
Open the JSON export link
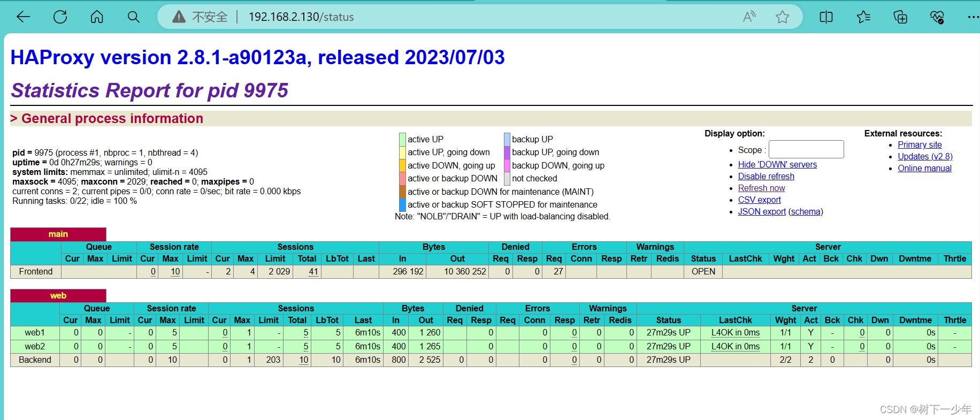coord(762,211)
